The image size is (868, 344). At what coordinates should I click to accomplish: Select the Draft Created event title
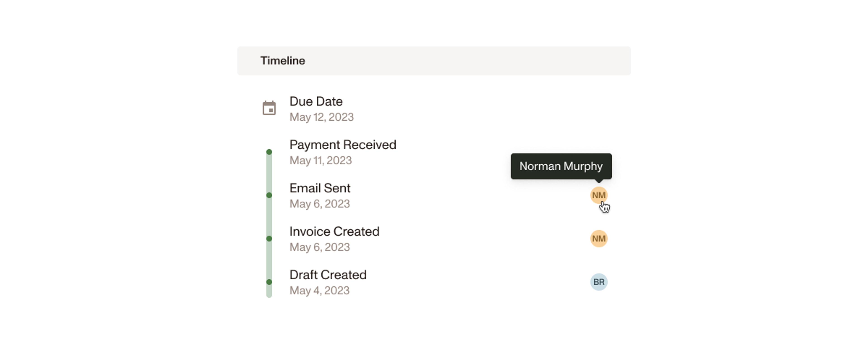328,275
